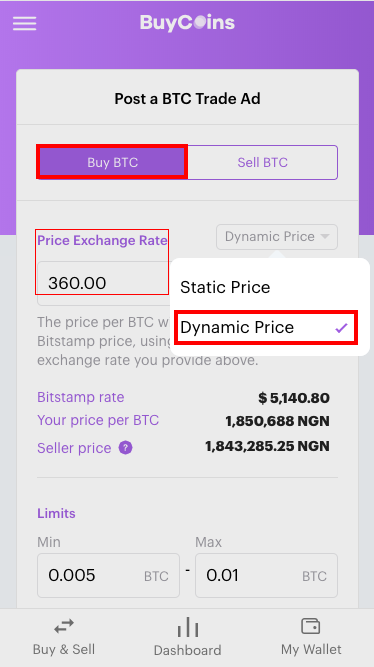This screenshot has height=667, width=374.
Task: Switch to Sell BTC
Action: [263, 162]
